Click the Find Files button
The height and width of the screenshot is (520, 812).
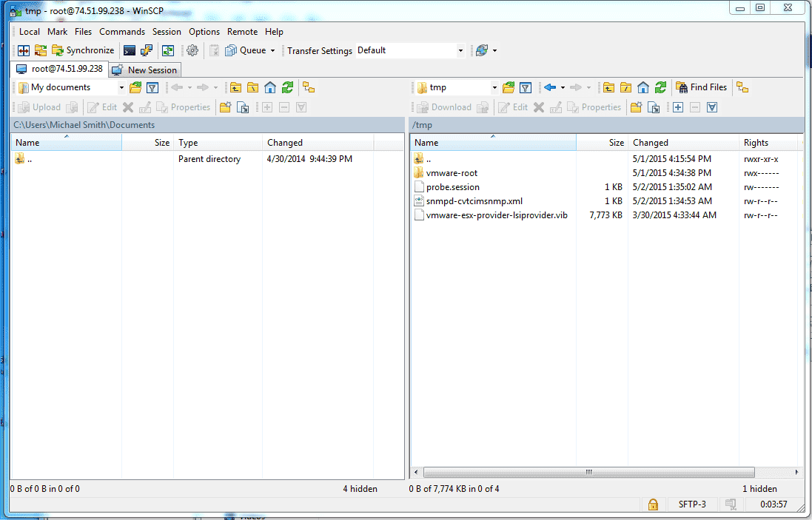click(702, 87)
